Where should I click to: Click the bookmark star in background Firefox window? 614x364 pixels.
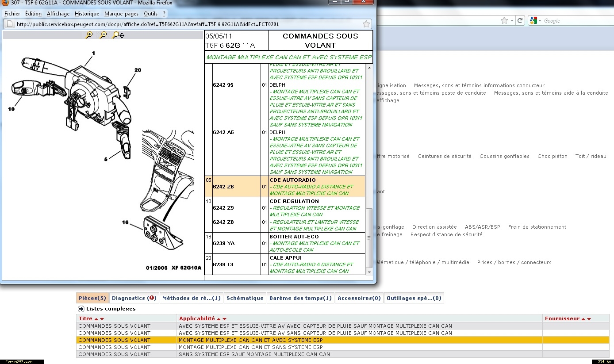[504, 20]
